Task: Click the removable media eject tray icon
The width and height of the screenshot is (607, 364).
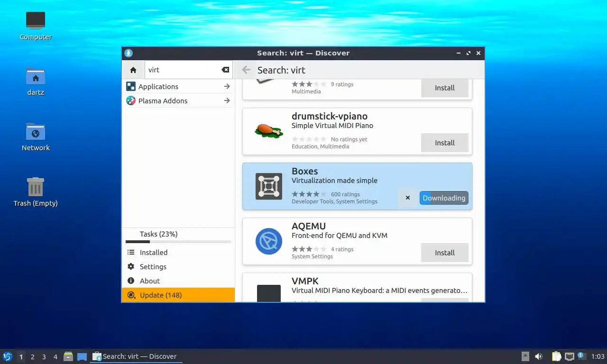Action: pyautogui.click(x=525, y=356)
